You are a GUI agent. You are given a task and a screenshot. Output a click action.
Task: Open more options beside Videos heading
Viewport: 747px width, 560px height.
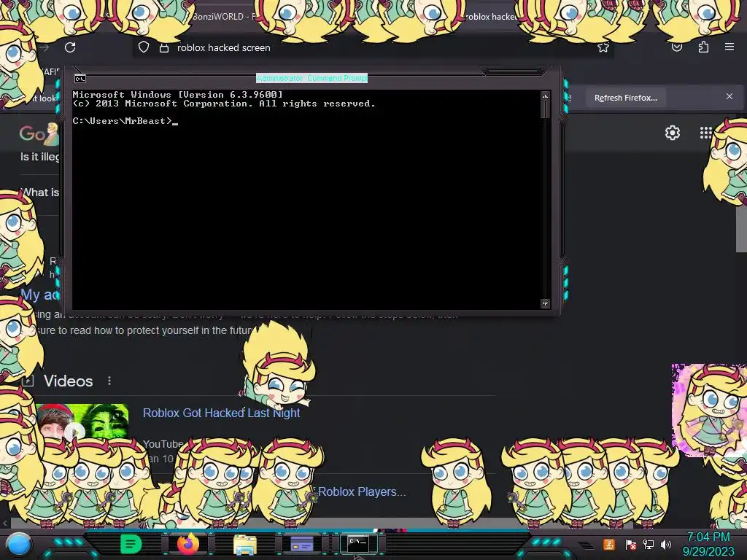pos(109,381)
